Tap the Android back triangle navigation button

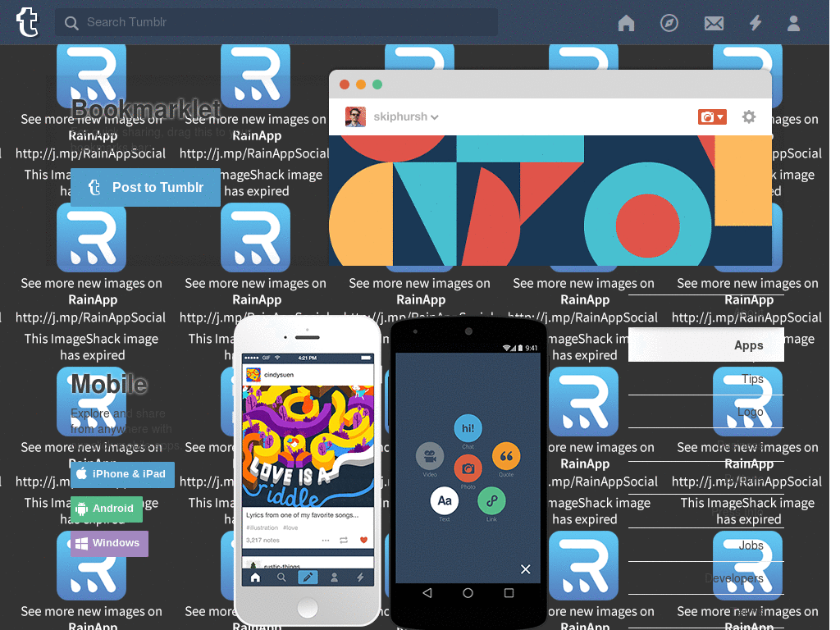click(427, 593)
